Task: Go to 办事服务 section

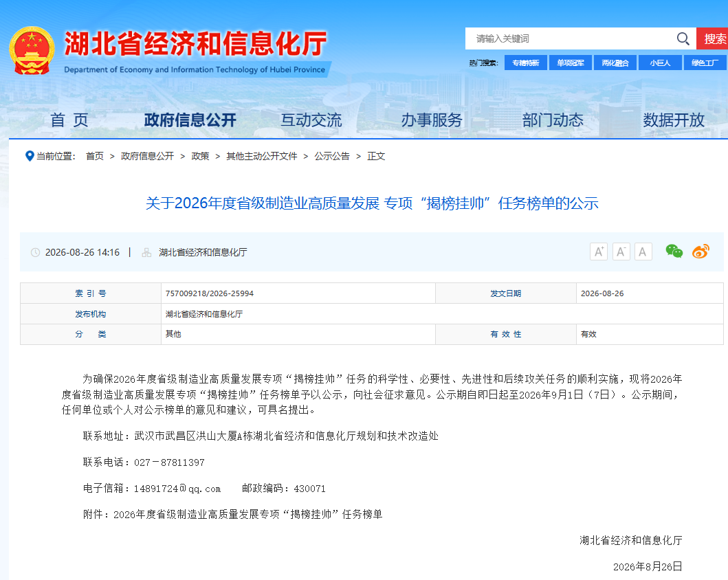Action: point(432,120)
